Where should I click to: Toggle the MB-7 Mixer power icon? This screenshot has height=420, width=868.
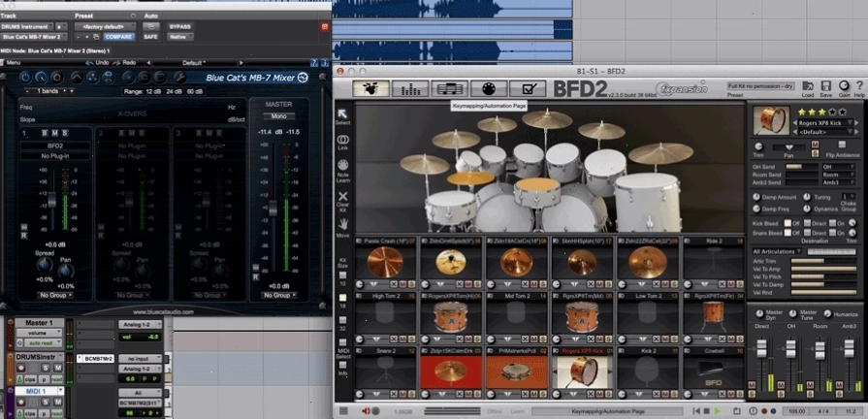(x=25, y=77)
